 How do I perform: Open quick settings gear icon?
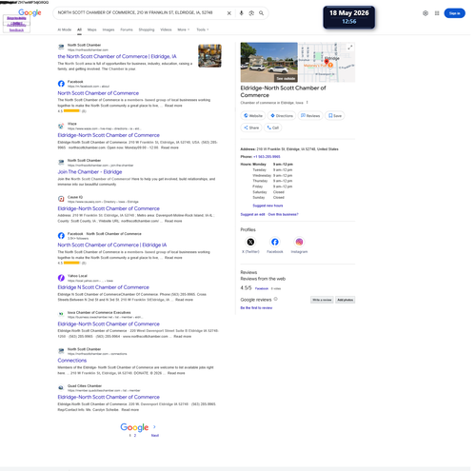pos(426,13)
